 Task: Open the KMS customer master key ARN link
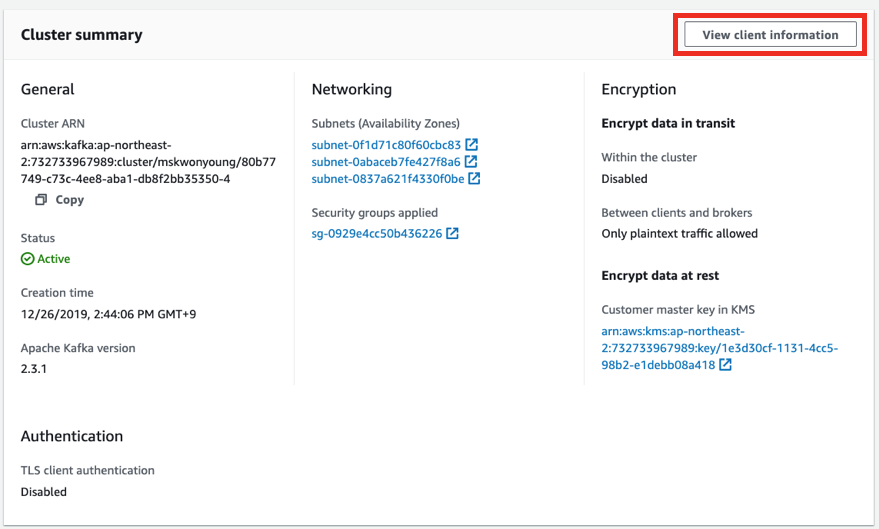click(719, 348)
